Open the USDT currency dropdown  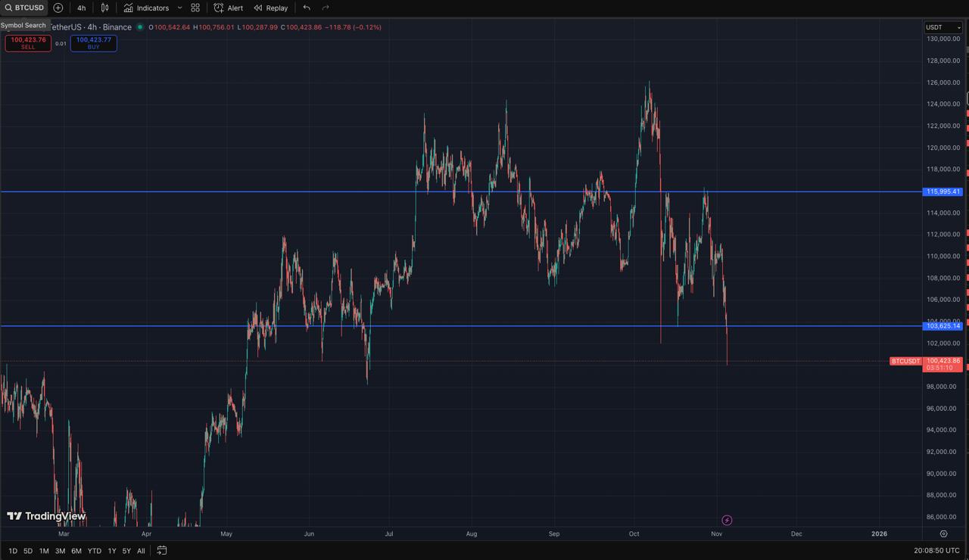click(x=943, y=27)
